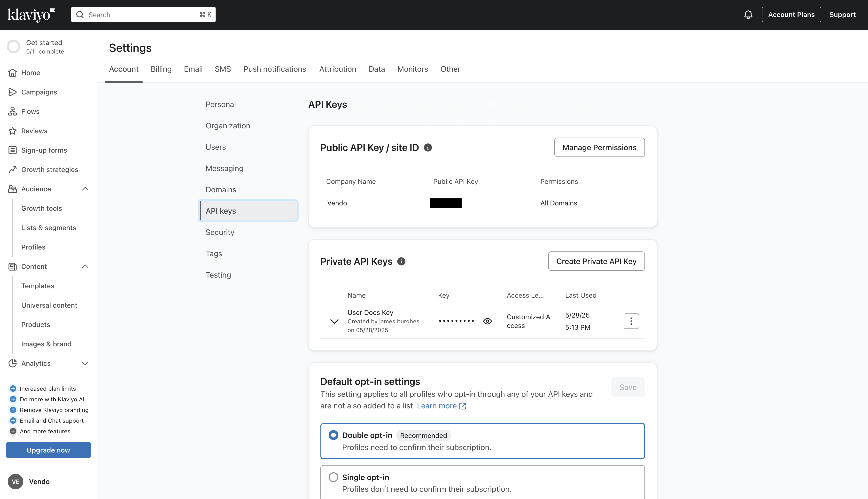The image size is (868, 499).
Task: Expand the Analytics section chevron
Action: click(x=85, y=363)
